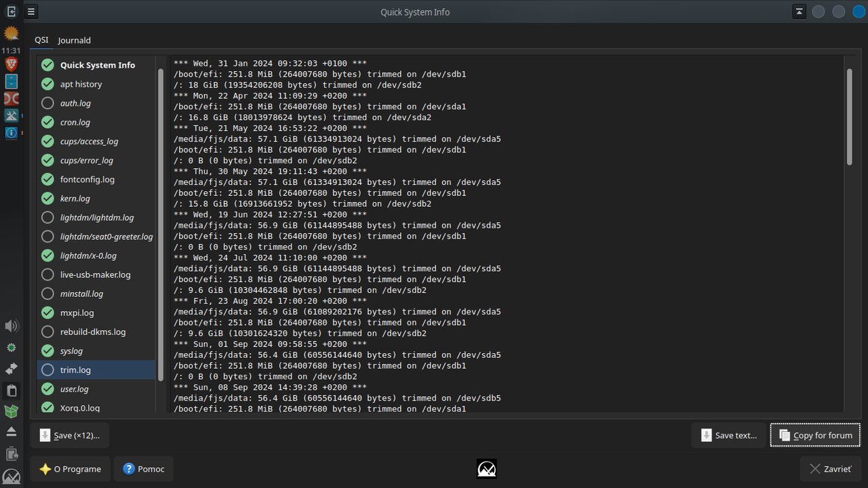Click the log text vertical scrollbar
The height and width of the screenshot is (488, 868).
coord(850,117)
